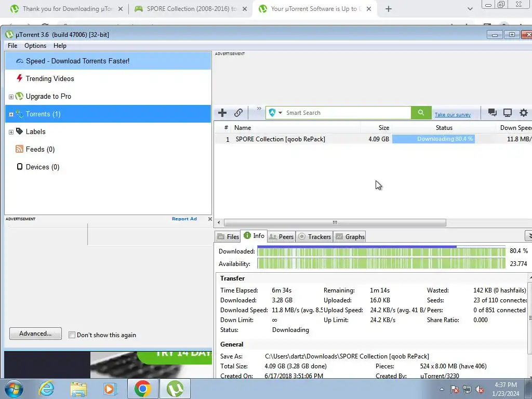Screen dimensions: 532x399
Task: Open the Options menu
Action: pyautogui.click(x=35, y=46)
